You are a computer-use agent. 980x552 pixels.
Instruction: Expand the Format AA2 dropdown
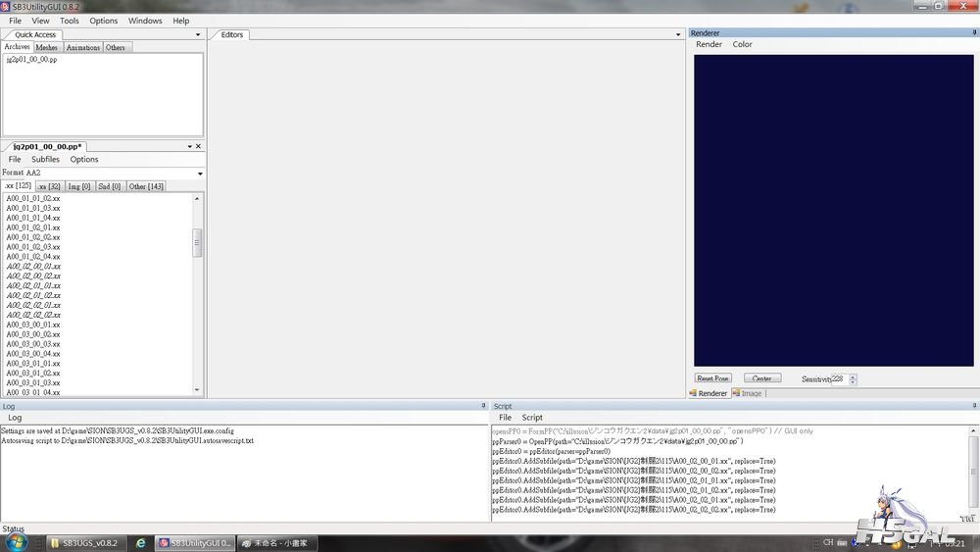(200, 174)
